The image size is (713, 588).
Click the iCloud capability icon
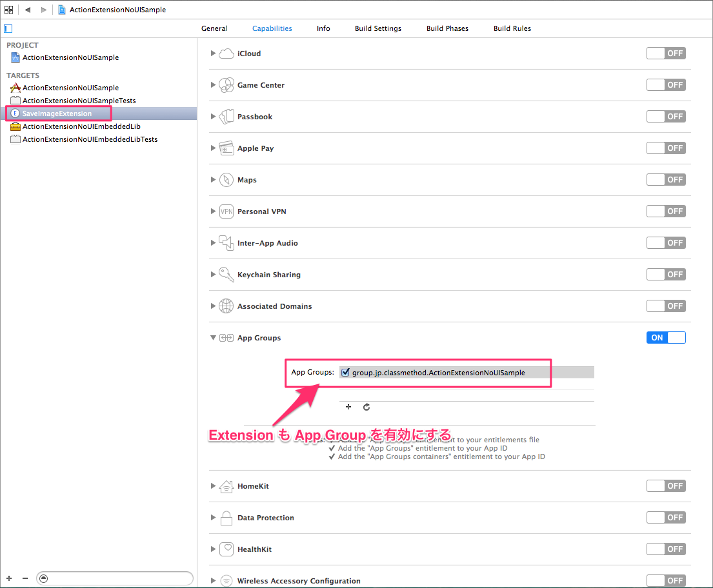pyautogui.click(x=226, y=54)
